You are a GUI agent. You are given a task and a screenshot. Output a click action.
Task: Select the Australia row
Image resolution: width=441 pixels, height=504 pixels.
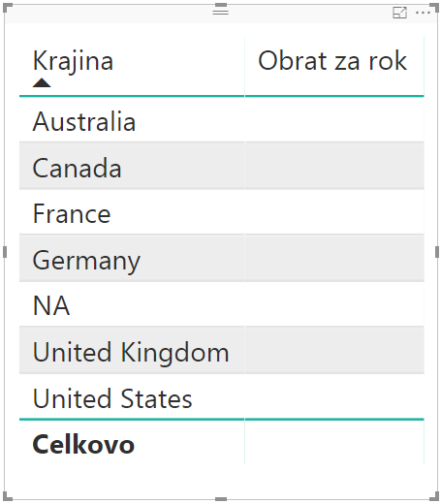tap(222, 119)
